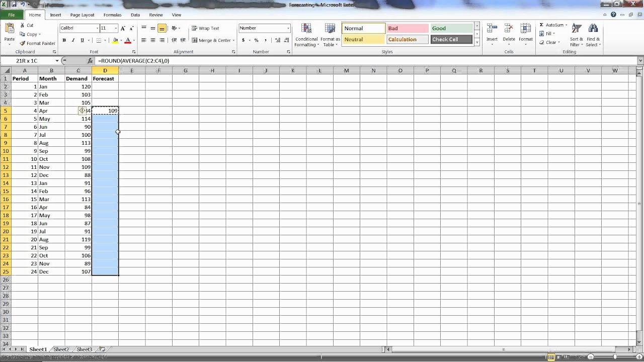Open the font size dropdown
The height and width of the screenshot is (362, 644).
(116, 28)
